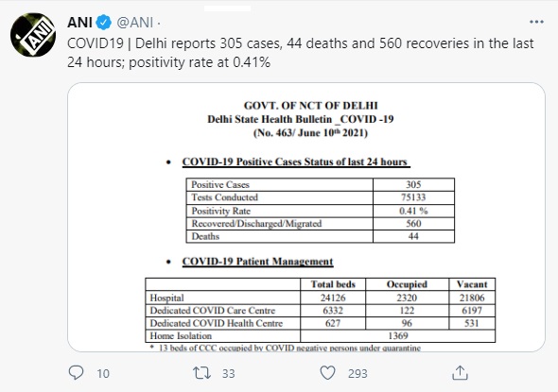
Task: Click the Positive Cases 305 table row
Action: (x=321, y=185)
